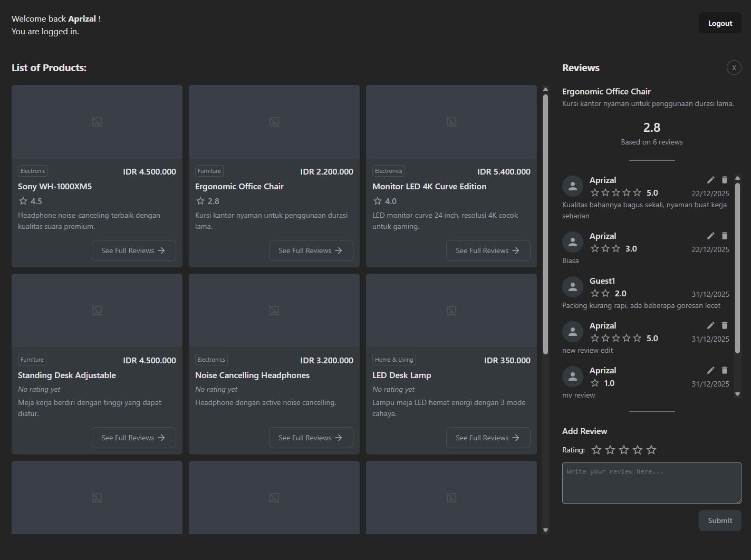Click the title 'Noise Cancelling Headphones'
The width and height of the screenshot is (751, 560).
click(x=252, y=375)
